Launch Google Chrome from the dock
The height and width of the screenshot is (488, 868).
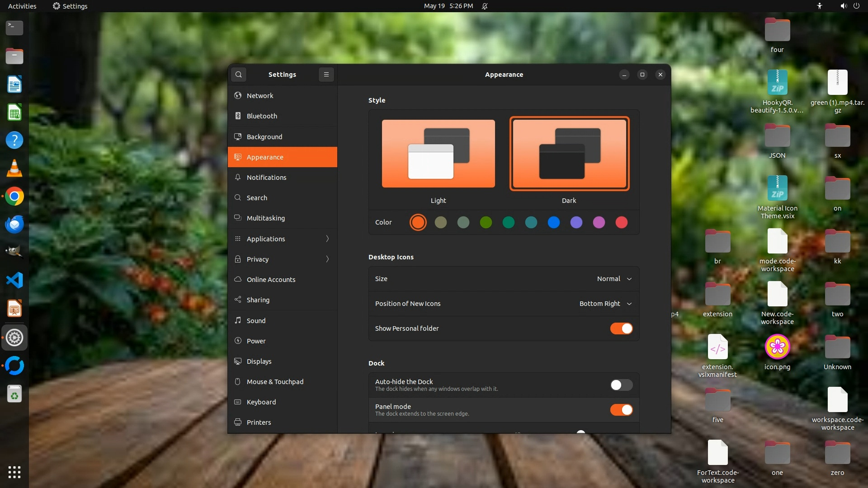[14, 197]
